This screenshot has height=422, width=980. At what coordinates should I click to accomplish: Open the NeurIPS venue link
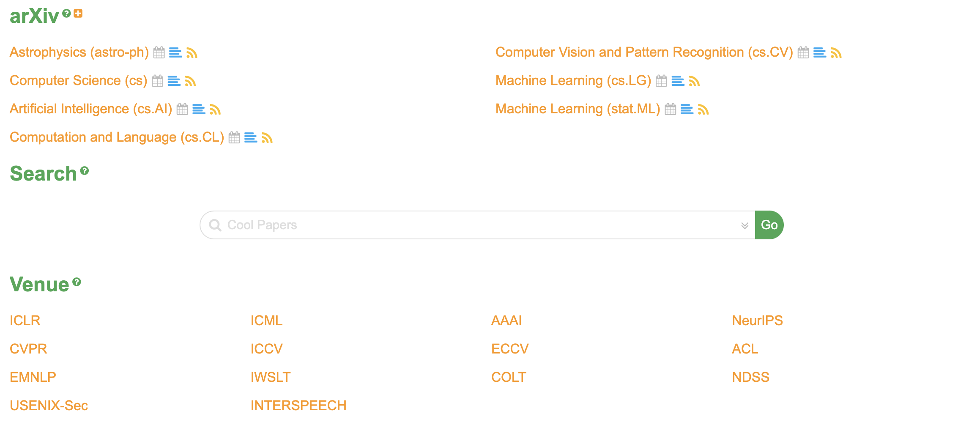[757, 321]
